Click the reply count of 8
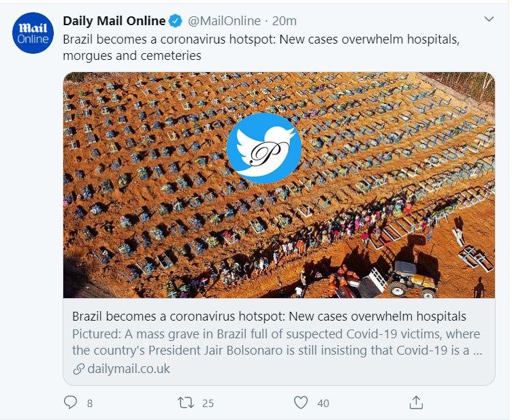Viewport: 516px width, 420px height. click(x=89, y=404)
